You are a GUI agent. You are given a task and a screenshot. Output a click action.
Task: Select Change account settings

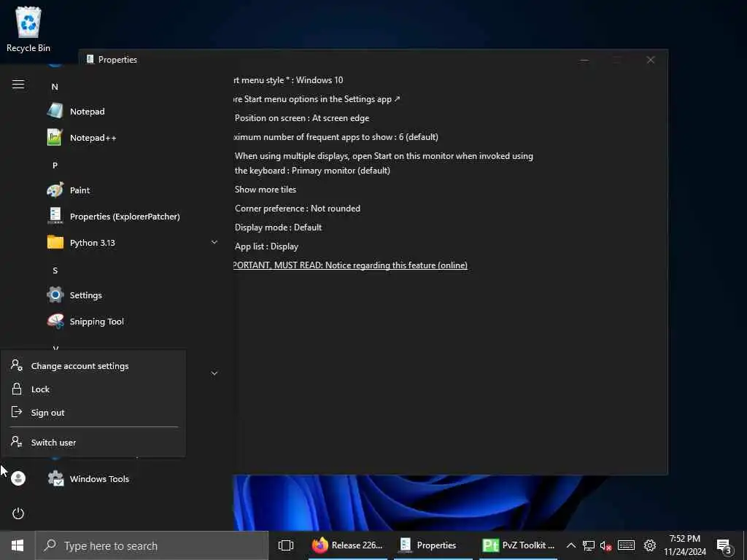(x=93, y=366)
